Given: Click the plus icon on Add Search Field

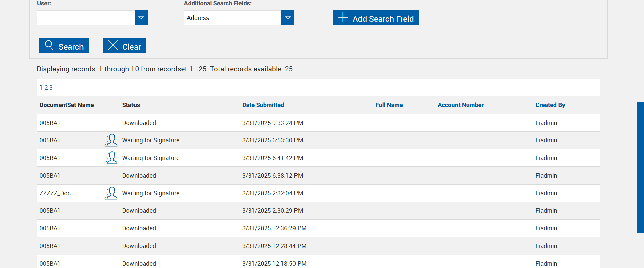Looking at the screenshot, I should [x=342, y=17].
